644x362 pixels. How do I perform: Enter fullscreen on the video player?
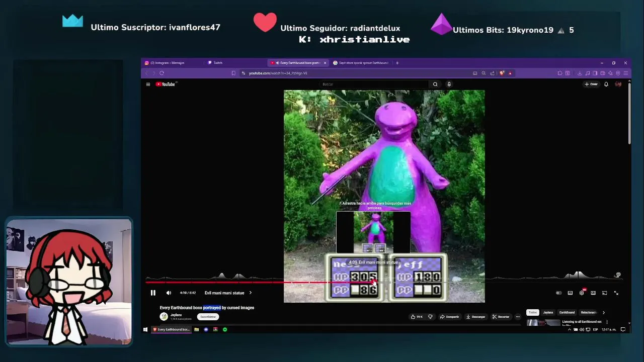[616, 293]
